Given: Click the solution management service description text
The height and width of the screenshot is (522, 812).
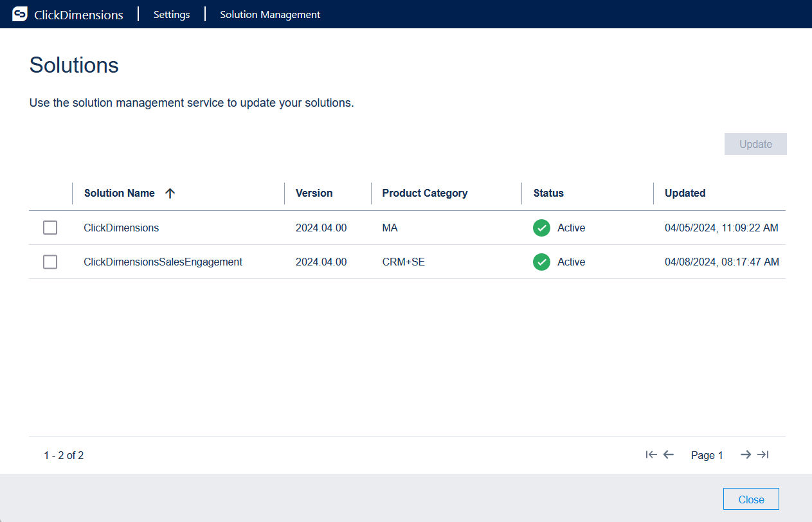Looking at the screenshot, I should tap(192, 103).
